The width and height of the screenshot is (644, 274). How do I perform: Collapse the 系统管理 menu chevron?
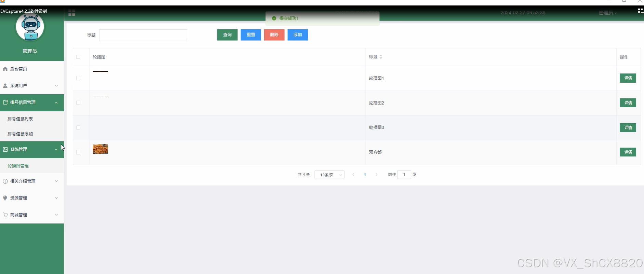(x=56, y=149)
